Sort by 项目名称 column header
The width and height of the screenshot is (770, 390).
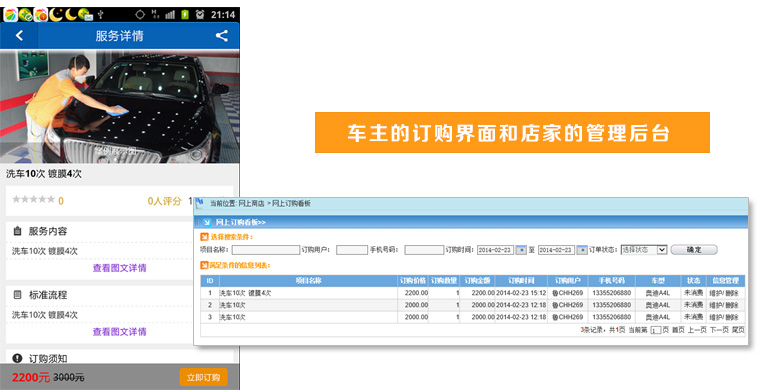[308, 280]
